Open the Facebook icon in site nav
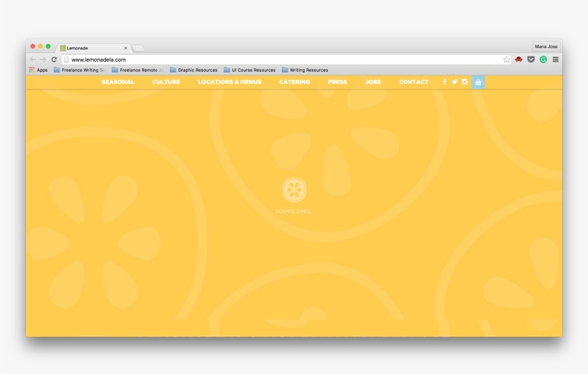The width and height of the screenshot is (588, 374). pyautogui.click(x=445, y=82)
